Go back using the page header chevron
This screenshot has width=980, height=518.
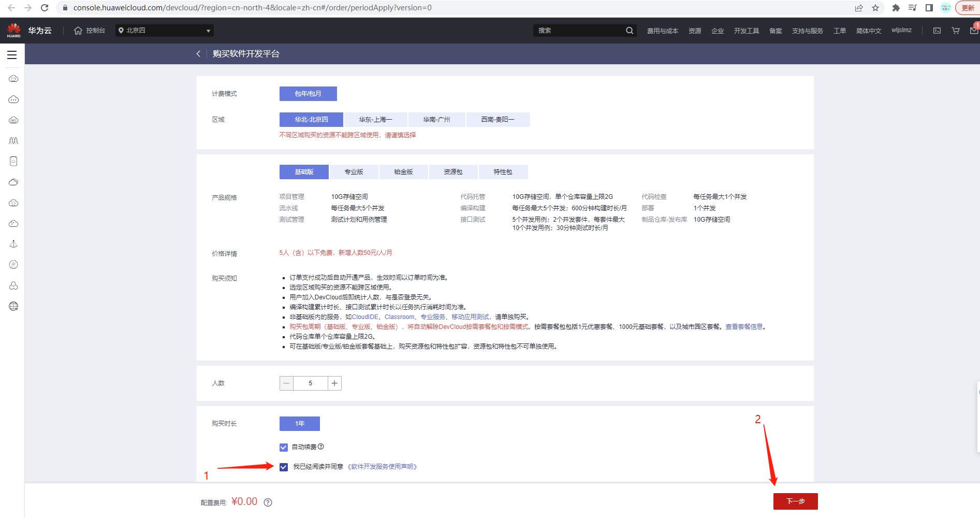click(198, 54)
